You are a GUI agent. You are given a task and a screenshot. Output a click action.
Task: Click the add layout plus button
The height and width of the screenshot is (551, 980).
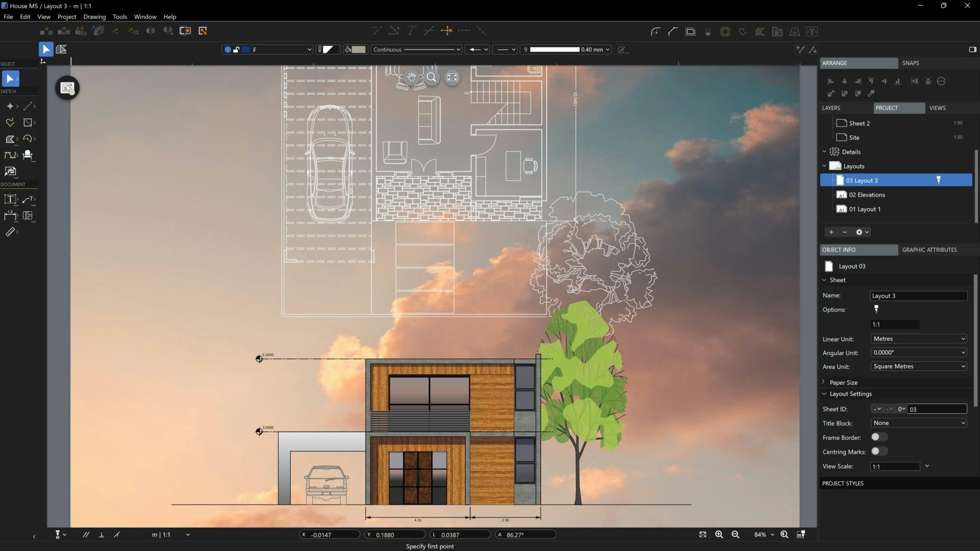pos(831,232)
